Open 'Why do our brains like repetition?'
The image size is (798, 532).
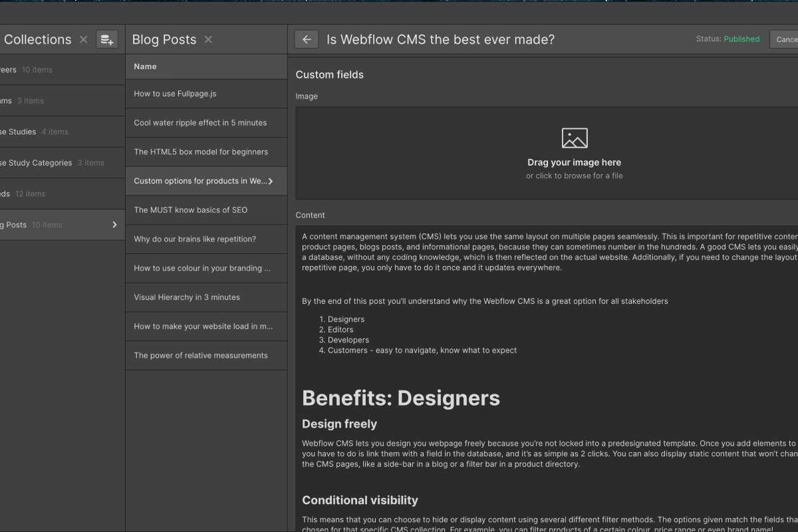[206, 239]
